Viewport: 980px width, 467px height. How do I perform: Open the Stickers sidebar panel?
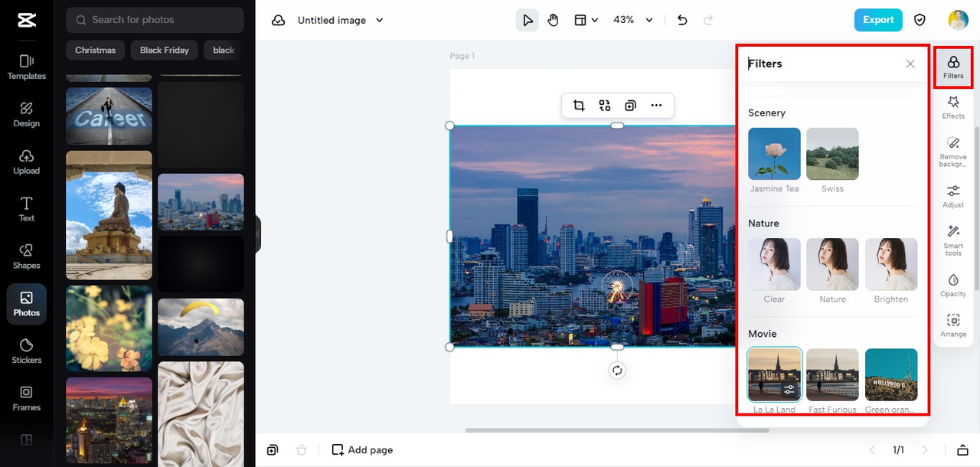pyautogui.click(x=27, y=351)
